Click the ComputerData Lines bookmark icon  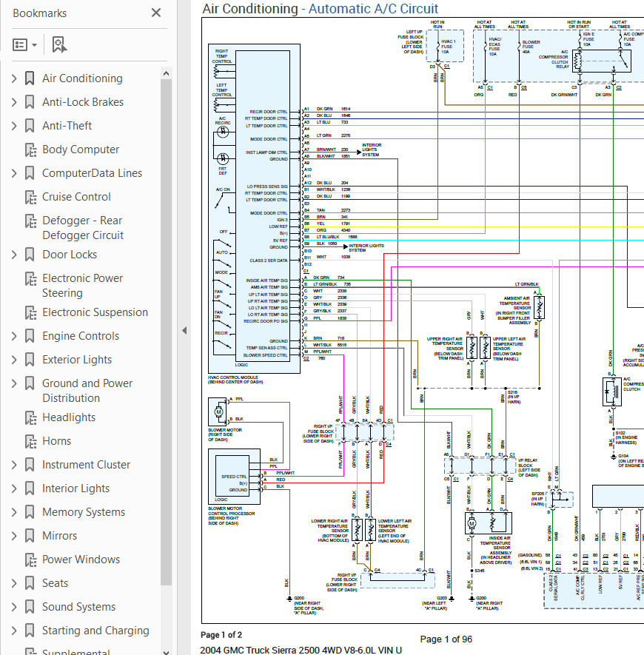[30, 173]
